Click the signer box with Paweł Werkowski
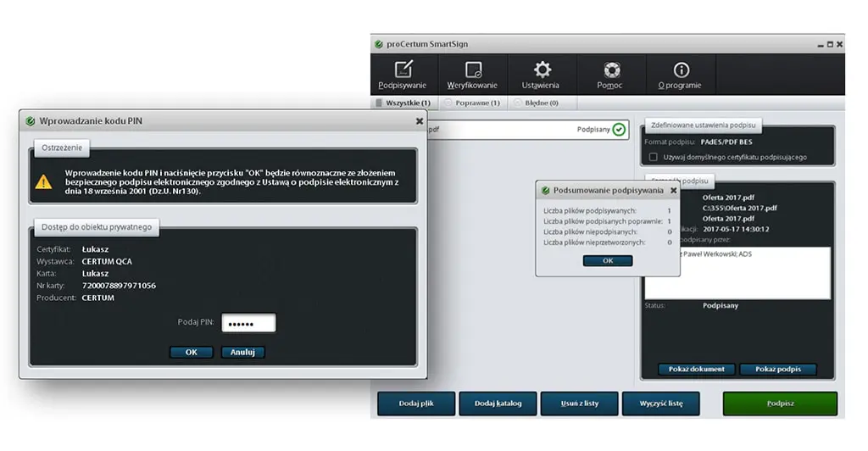The height and width of the screenshot is (451, 868). pos(737,273)
